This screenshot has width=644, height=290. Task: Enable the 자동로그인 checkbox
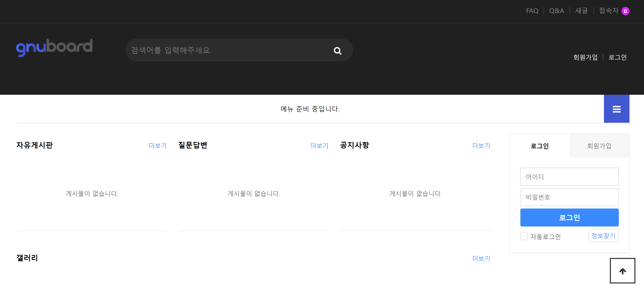coord(524,236)
